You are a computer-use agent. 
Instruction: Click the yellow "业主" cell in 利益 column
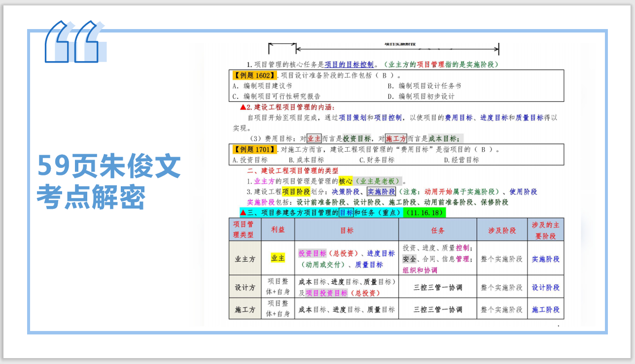pyautogui.click(x=278, y=258)
